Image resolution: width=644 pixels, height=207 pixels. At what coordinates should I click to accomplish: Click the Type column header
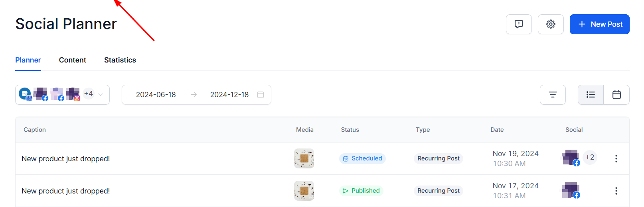tap(423, 130)
